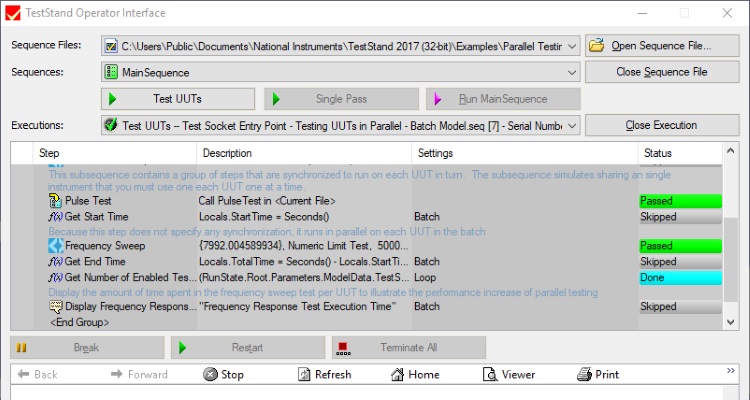Click the Close Sequence File button
This screenshot has height=400, width=750.
pyautogui.click(x=662, y=72)
